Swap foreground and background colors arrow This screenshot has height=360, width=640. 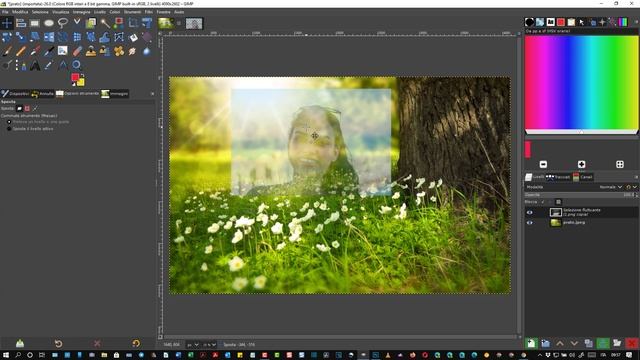coord(82,75)
